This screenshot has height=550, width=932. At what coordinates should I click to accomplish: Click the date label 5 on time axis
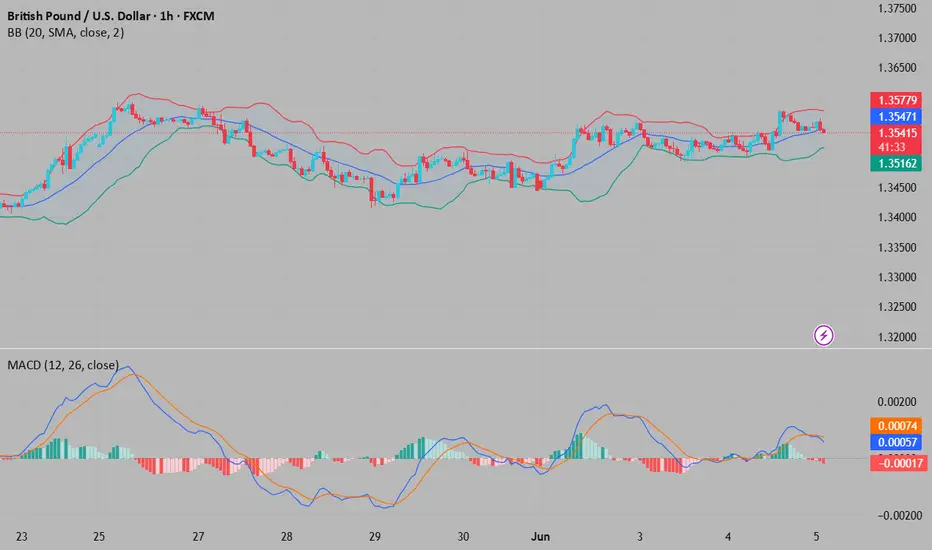click(816, 537)
